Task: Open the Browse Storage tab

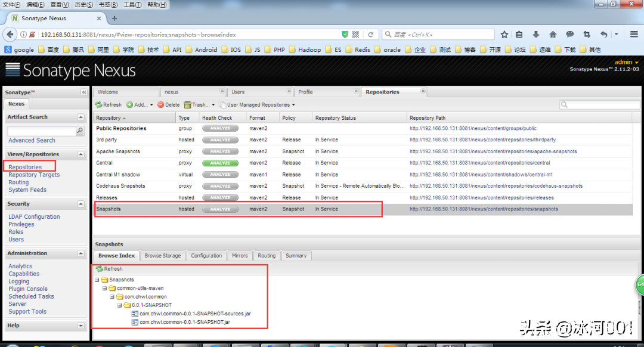Action: pyautogui.click(x=163, y=255)
